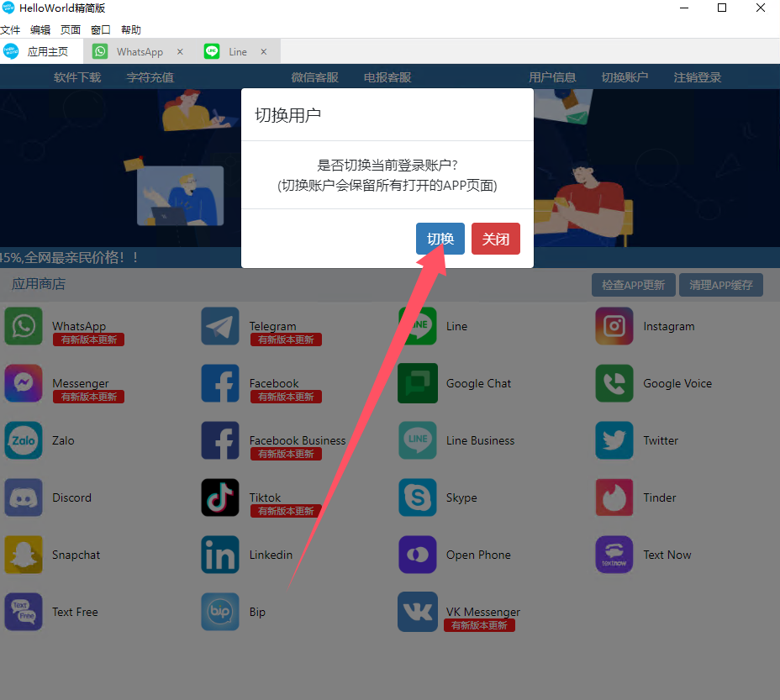
Task: Select the Discord app name label
Action: point(72,497)
